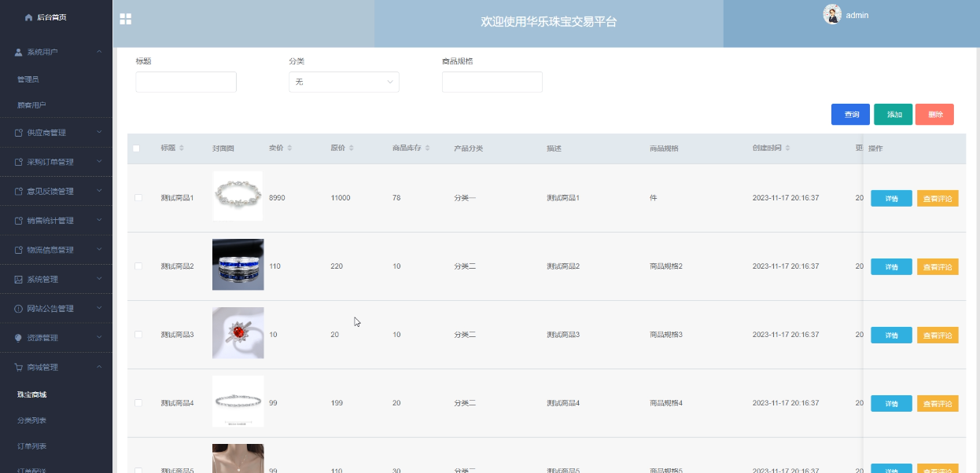
Task: Tick the checkbox for 测试商品1 row
Action: [138, 198]
